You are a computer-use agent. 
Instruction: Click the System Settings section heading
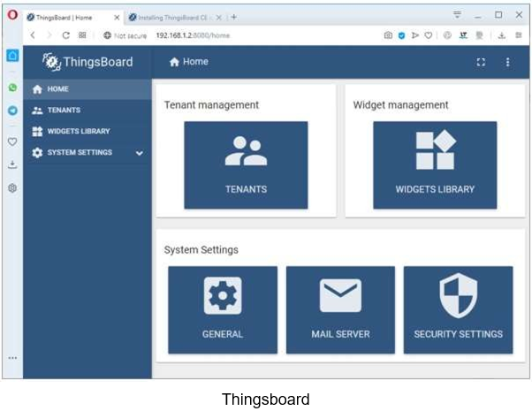[x=201, y=250]
